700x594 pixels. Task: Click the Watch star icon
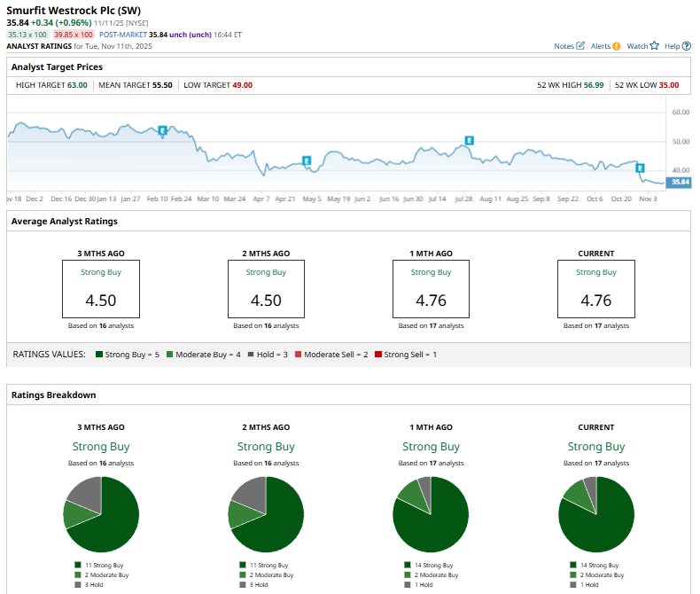coord(654,45)
